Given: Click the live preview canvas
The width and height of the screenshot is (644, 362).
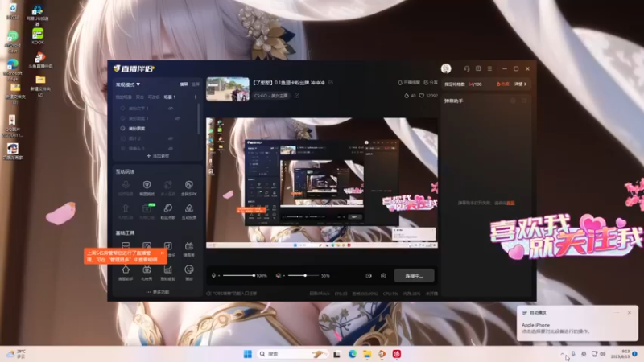Looking at the screenshot, I should point(322,183).
